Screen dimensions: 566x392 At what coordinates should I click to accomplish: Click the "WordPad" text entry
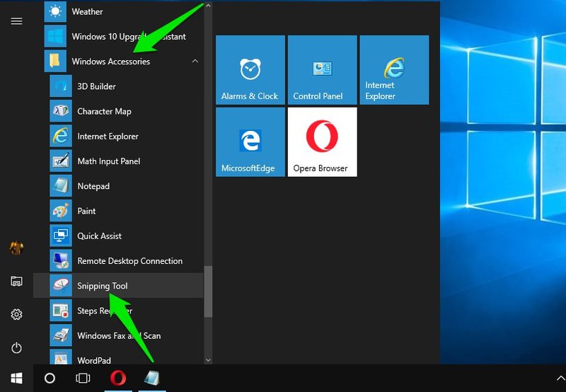pos(94,360)
